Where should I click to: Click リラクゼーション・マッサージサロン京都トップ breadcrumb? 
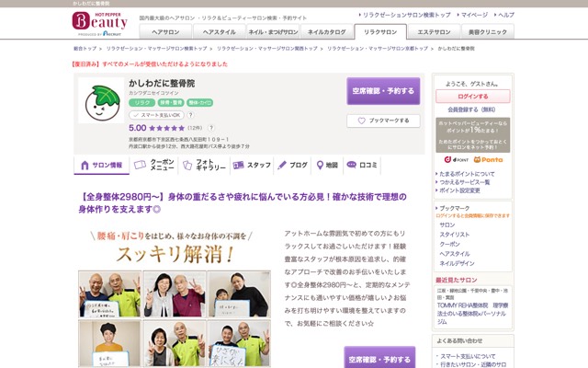[378, 49]
